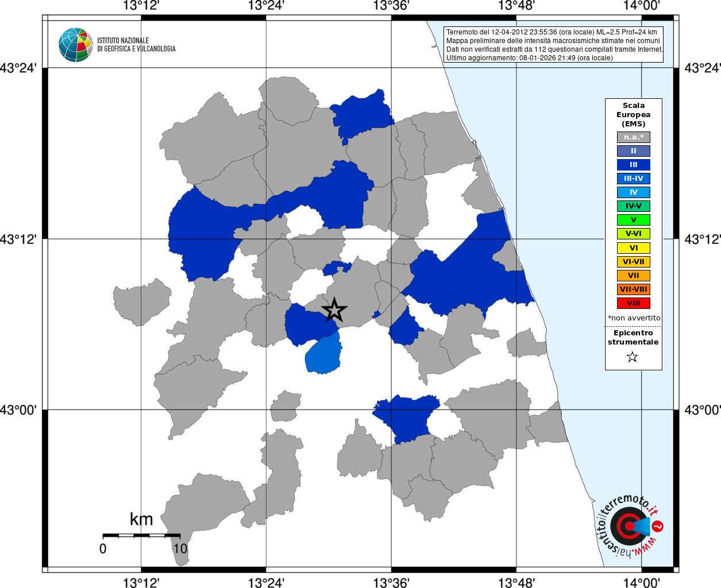Click the 'Epicentro strumentale' legend label
The image size is (721, 588).
click(x=633, y=338)
